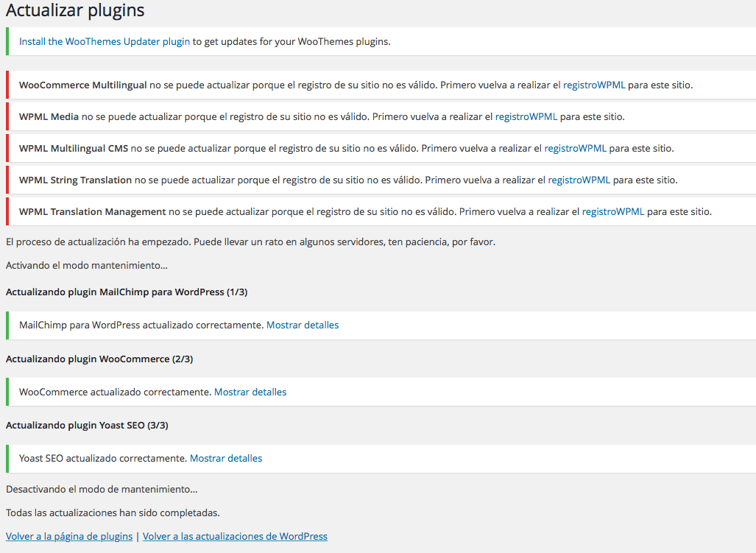
Task: Click the Actualizando plugin Yoast SEO (3/3) heading
Action: click(87, 425)
